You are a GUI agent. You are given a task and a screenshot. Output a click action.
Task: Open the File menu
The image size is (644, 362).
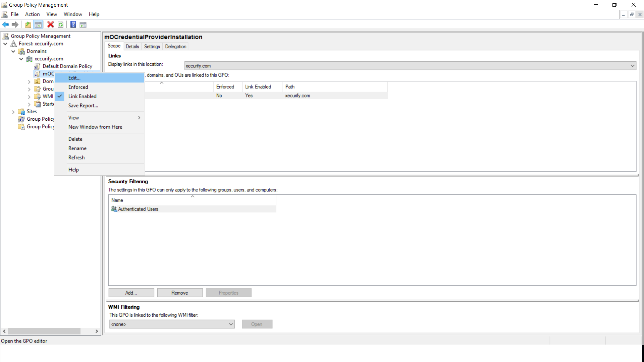tap(15, 14)
